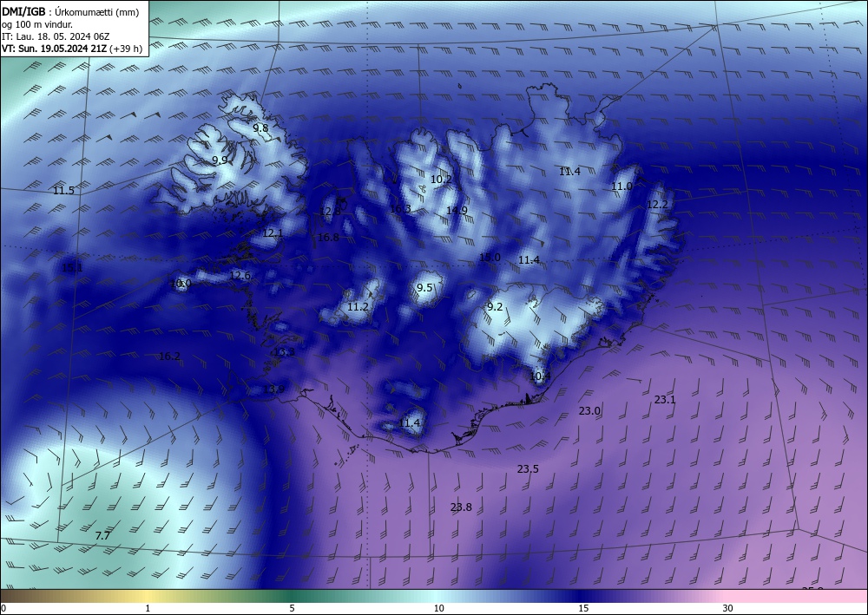868x615 pixels.
Task: Click the 9.5 value label
Action: (x=424, y=288)
